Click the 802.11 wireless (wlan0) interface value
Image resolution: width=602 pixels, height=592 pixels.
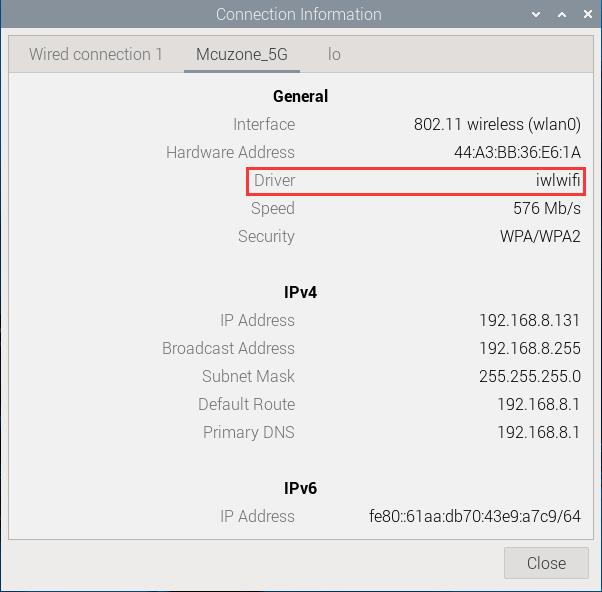[497, 124]
